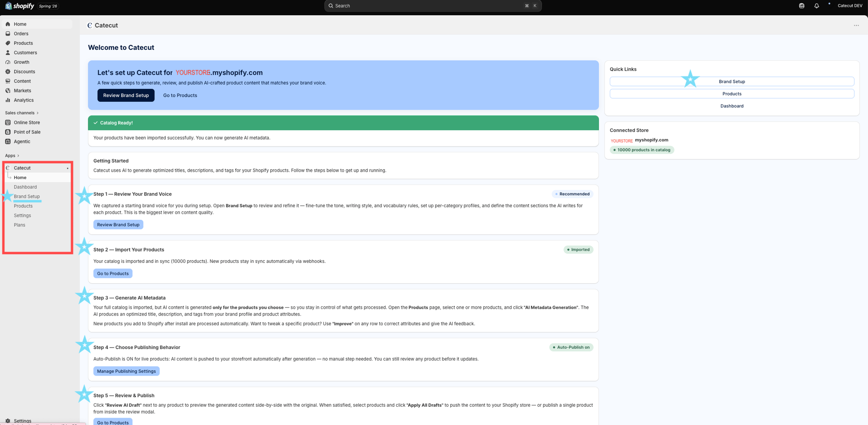This screenshot has height=425, width=868.
Task: Click the Growth icon in sidebar
Action: coord(8,62)
